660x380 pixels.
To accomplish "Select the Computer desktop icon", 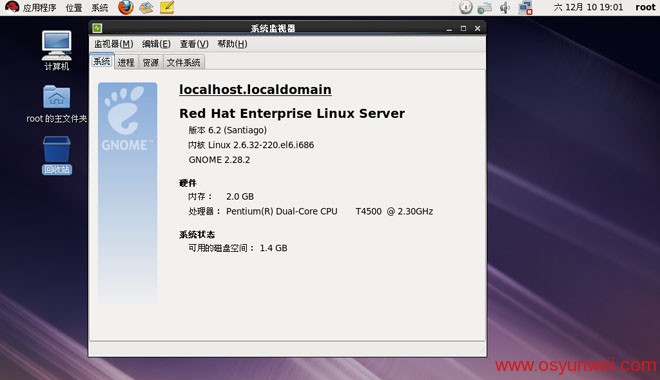I will 57,50.
